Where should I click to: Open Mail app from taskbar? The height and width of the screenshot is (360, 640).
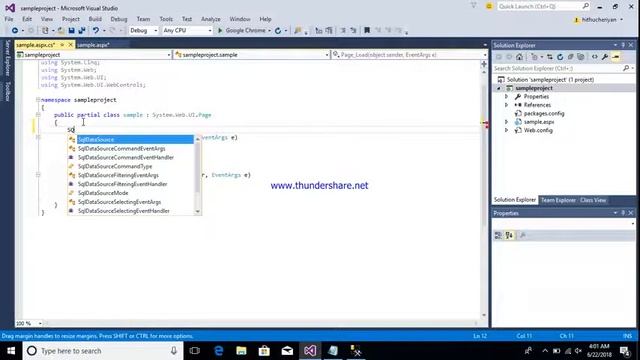point(287,351)
